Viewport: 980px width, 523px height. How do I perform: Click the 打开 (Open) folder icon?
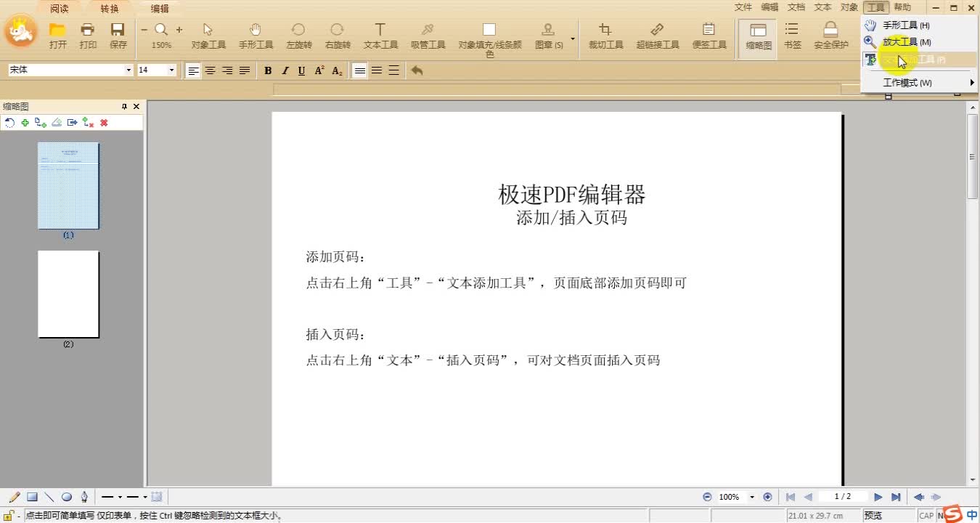pos(58,30)
